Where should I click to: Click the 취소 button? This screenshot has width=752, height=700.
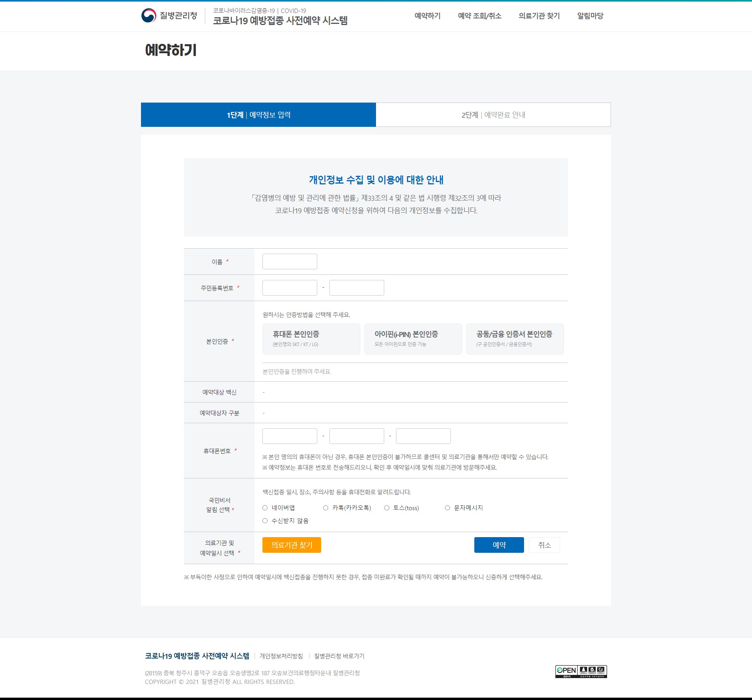[544, 545]
